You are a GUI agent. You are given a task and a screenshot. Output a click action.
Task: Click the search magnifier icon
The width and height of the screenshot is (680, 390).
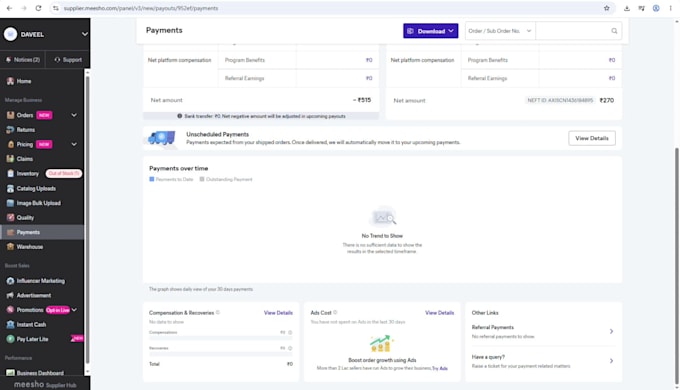click(614, 31)
